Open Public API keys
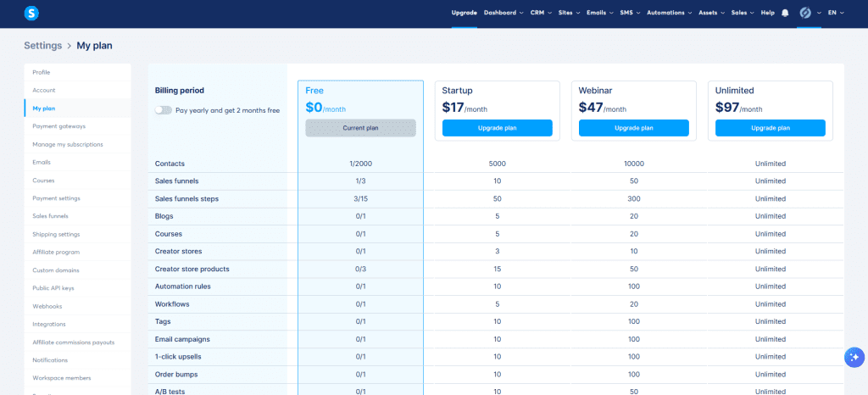The image size is (868, 395). coord(77,288)
